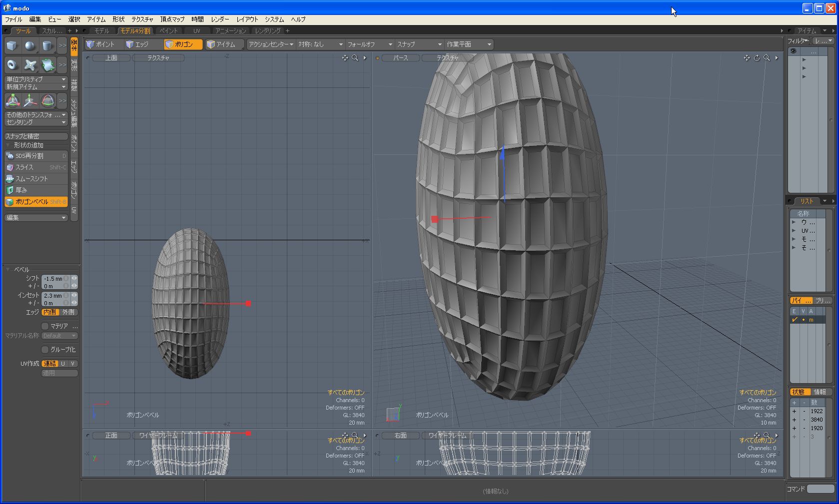Activate the SDS再分割 subdivide tool
The image size is (839, 504).
click(x=36, y=156)
